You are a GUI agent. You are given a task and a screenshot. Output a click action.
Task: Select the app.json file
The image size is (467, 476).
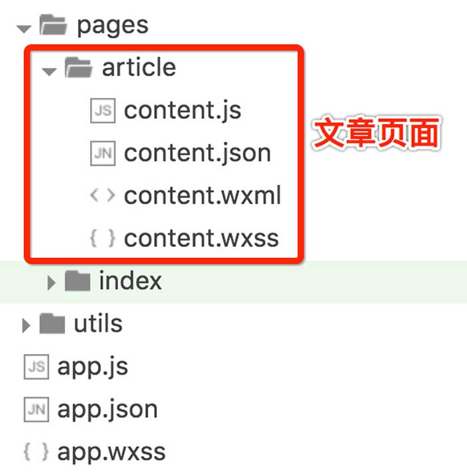(x=107, y=411)
